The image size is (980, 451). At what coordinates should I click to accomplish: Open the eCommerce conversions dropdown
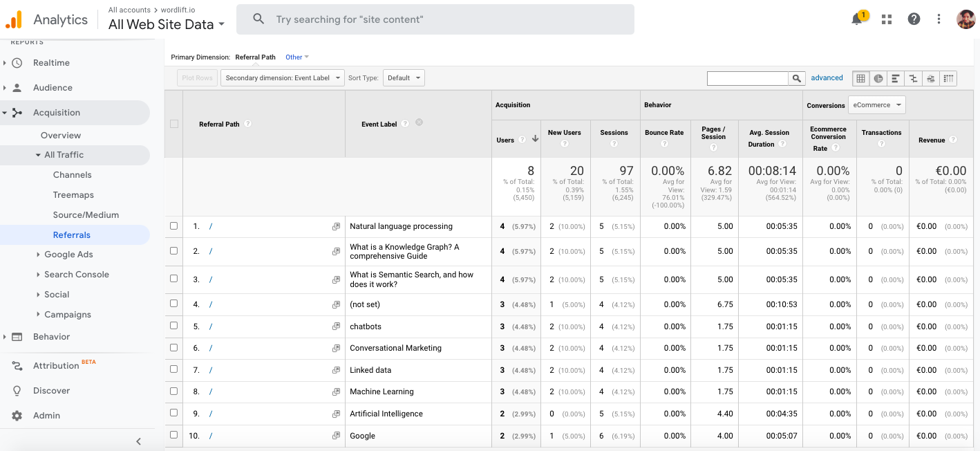pos(876,105)
